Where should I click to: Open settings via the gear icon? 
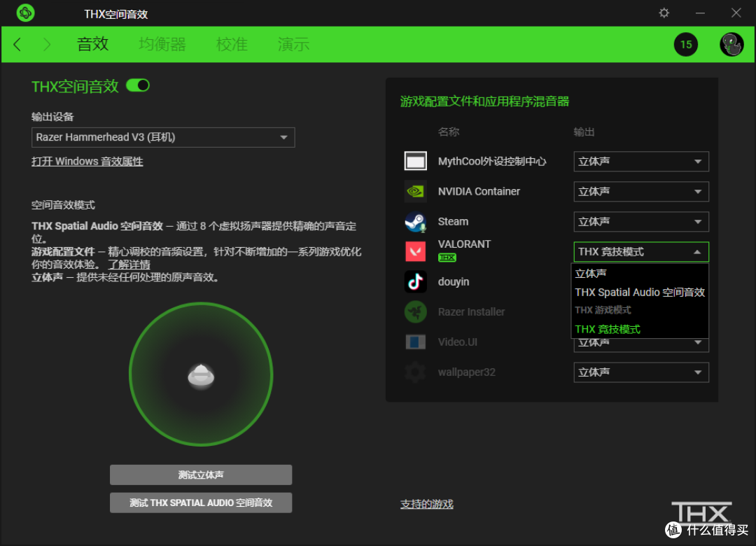pos(664,13)
